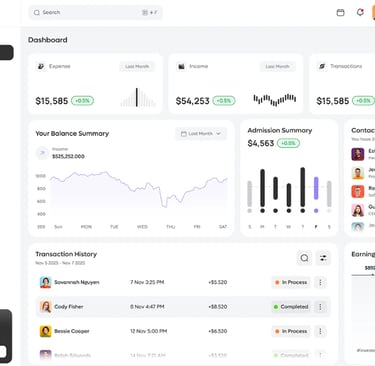This screenshot has width=375, height=366.
Task: Click Savannah Nguyen's avatar
Action: [45, 282]
